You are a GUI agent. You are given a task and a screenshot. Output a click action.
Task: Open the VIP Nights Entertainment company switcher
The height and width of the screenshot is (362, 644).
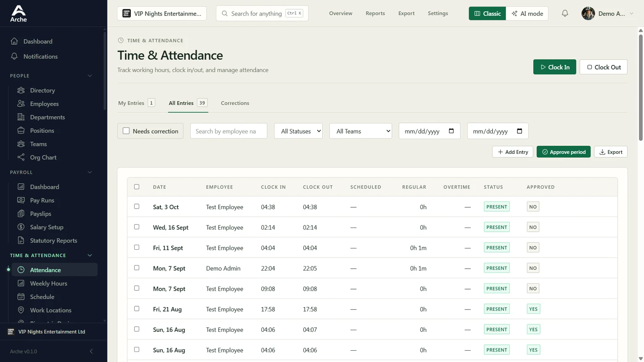pos(162,13)
